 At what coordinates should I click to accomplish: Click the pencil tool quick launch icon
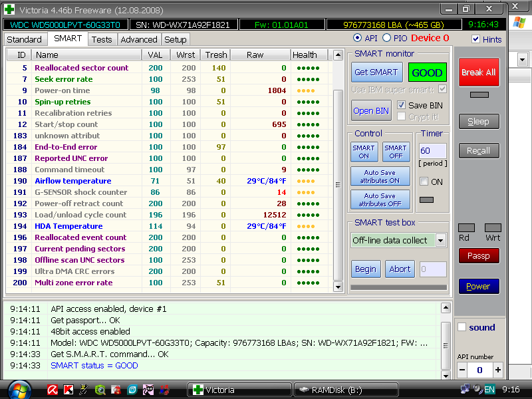pyautogui.click(x=84, y=390)
